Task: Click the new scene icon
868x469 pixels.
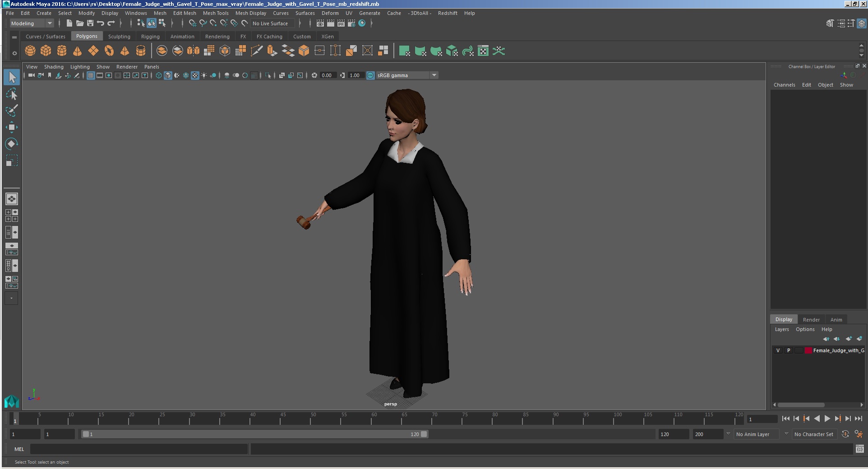Action: point(69,23)
